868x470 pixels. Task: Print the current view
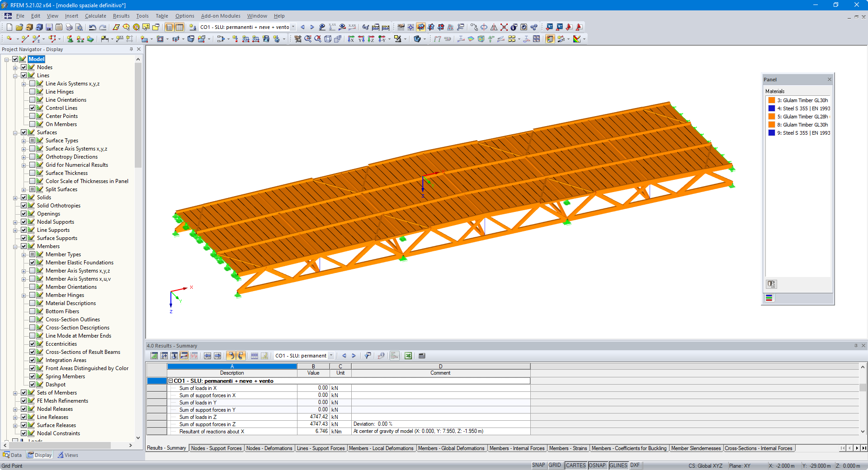pyautogui.click(x=69, y=27)
